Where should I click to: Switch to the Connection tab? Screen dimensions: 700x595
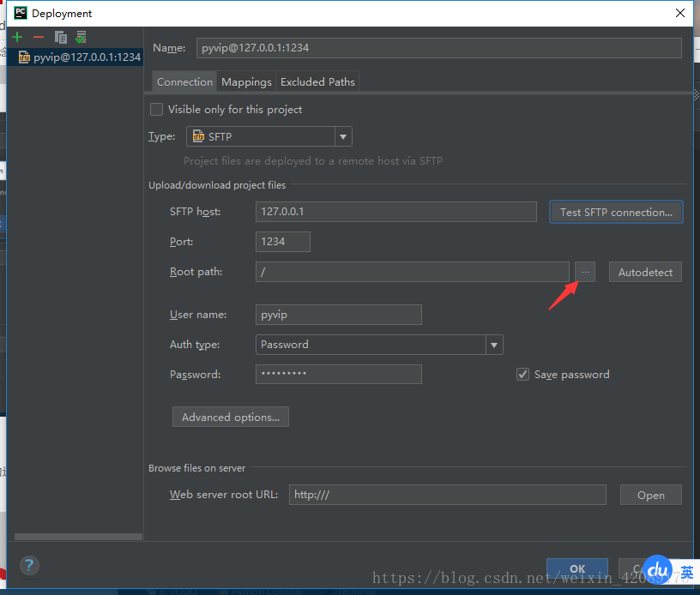(184, 81)
